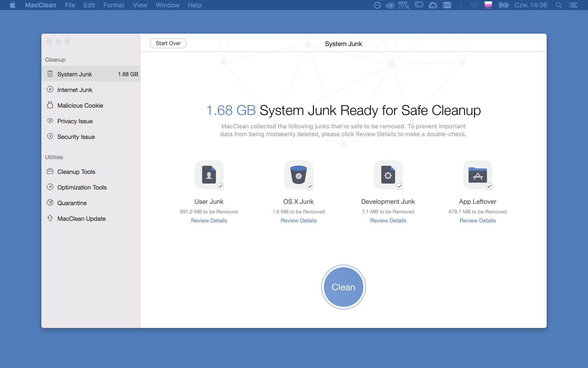Click the menu bar keyboard-style grid icon

tap(447, 5)
